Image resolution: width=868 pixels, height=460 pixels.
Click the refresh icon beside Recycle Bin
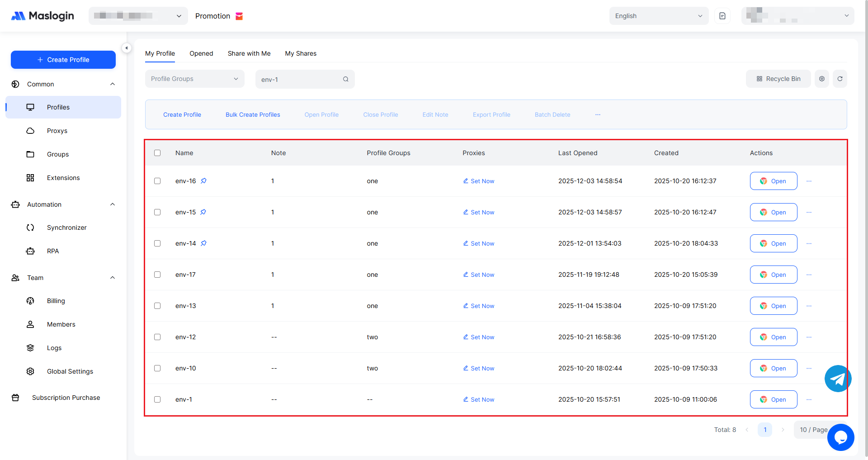(840, 79)
